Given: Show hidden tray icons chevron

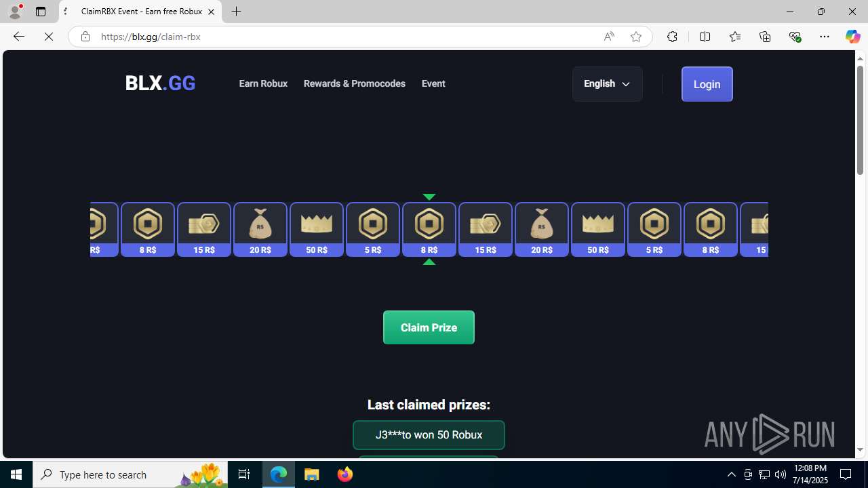Looking at the screenshot, I should [x=731, y=474].
